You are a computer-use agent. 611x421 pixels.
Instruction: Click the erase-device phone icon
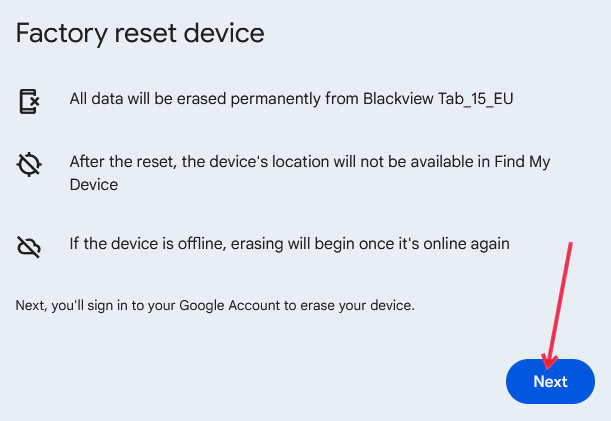pos(29,100)
